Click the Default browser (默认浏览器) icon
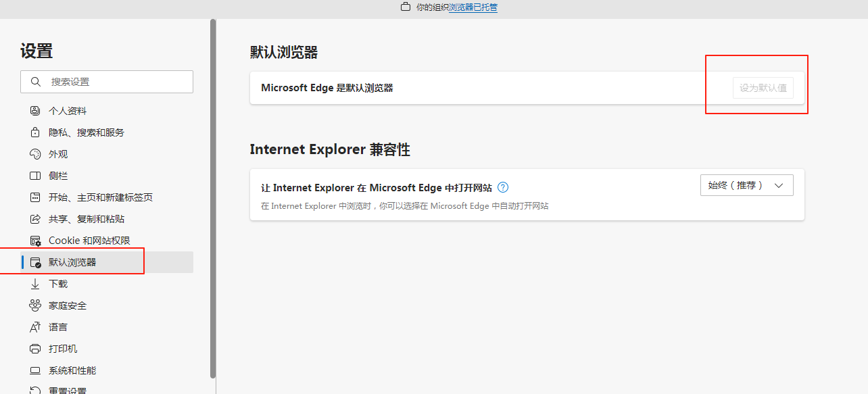The width and height of the screenshot is (868, 394). 36,262
